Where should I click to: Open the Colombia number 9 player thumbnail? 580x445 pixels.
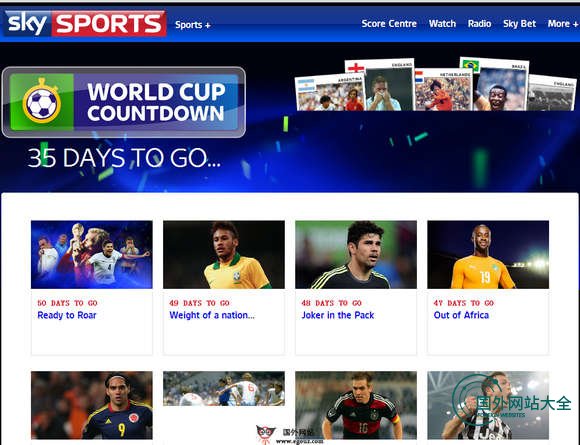coord(92,405)
